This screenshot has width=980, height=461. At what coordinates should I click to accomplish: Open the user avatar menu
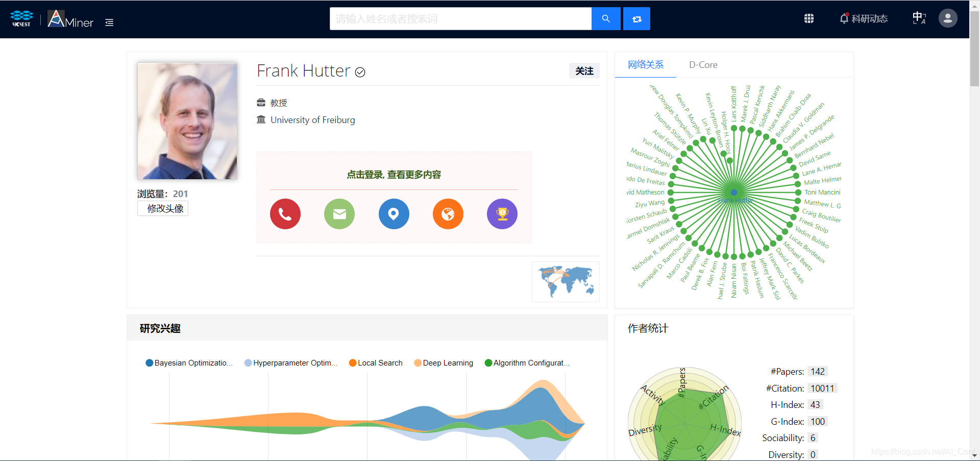tap(948, 18)
